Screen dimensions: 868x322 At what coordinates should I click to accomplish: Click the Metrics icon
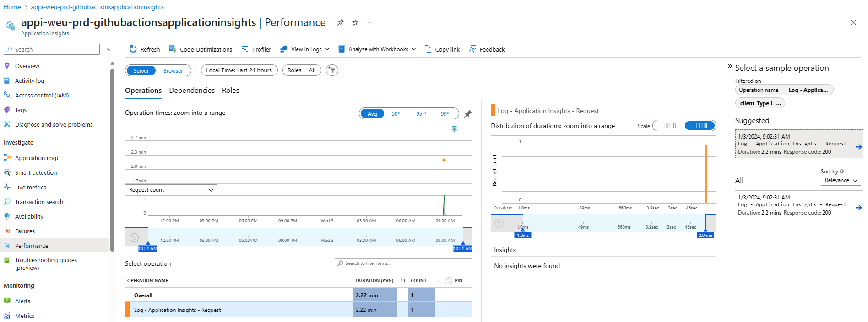tap(7, 316)
